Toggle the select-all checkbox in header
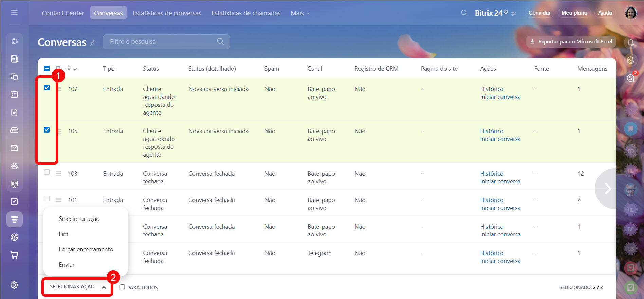The image size is (644, 299). click(x=47, y=68)
